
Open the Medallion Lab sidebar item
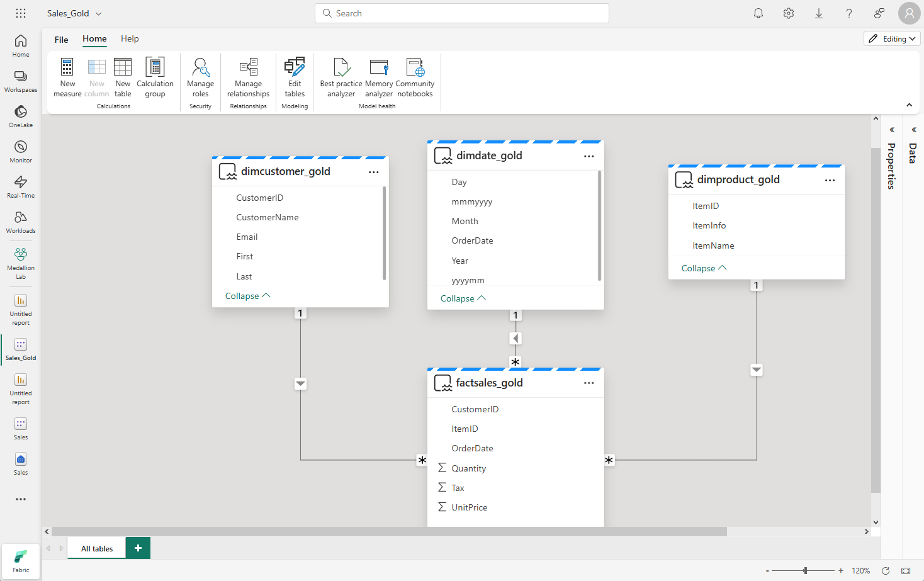click(x=20, y=260)
